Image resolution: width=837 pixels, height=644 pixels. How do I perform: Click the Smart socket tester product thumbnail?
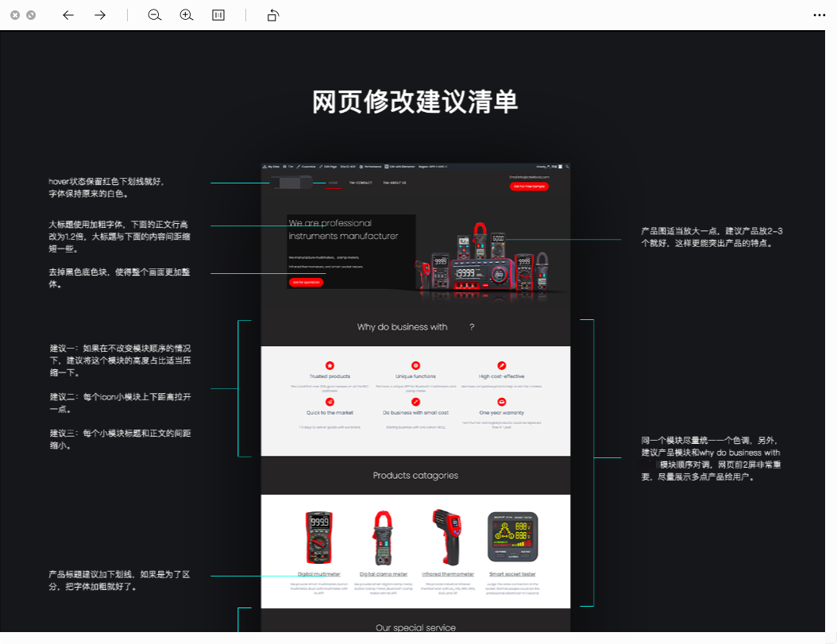click(513, 536)
